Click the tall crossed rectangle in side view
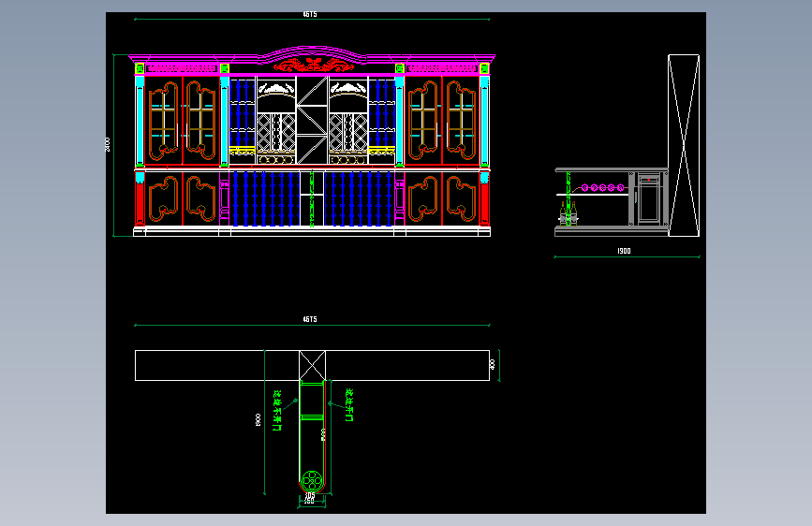This screenshot has width=812, height=526. tap(684, 145)
